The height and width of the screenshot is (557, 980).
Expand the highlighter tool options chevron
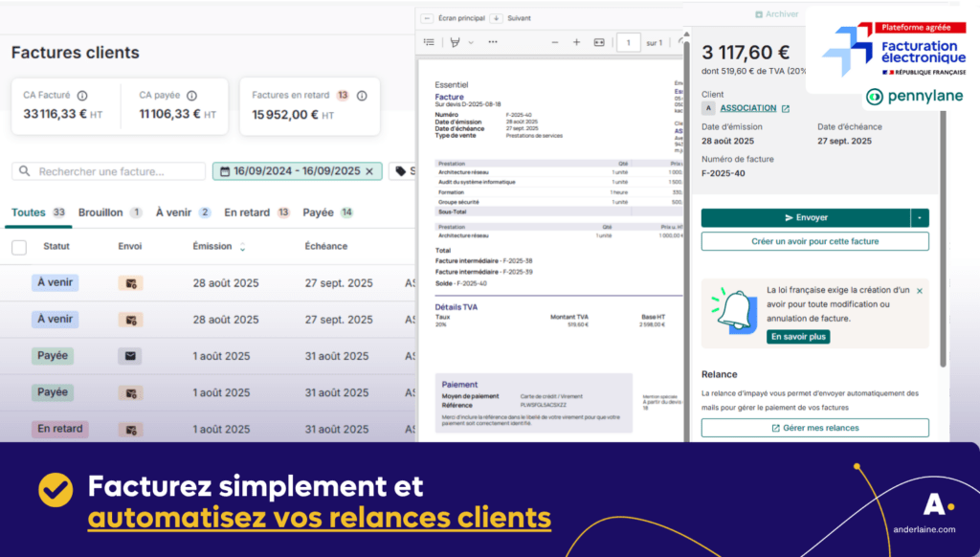coord(471,42)
